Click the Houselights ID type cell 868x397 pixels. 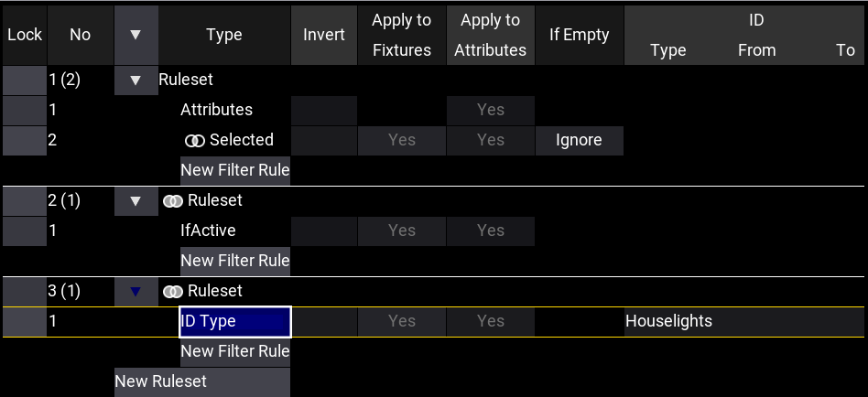click(668, 321)
